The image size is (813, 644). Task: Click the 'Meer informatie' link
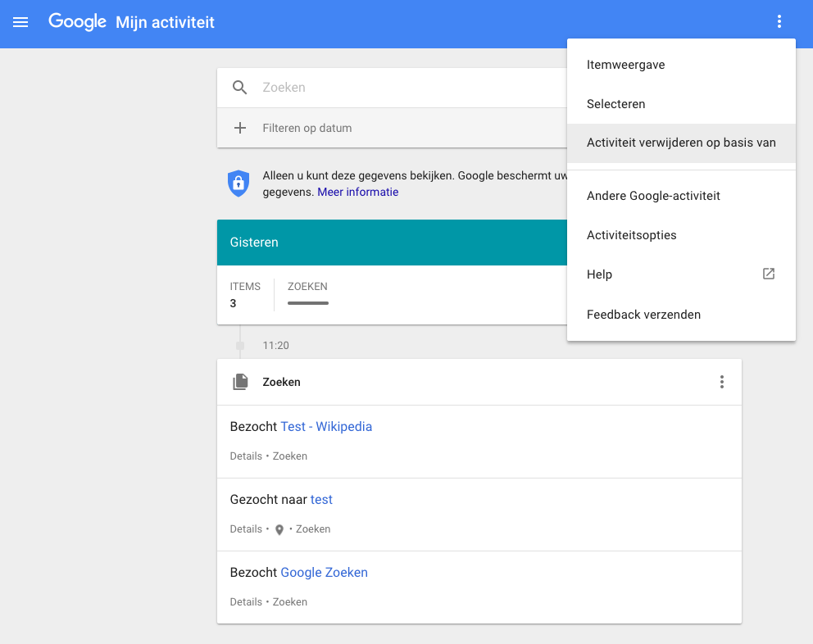[357, 192]
